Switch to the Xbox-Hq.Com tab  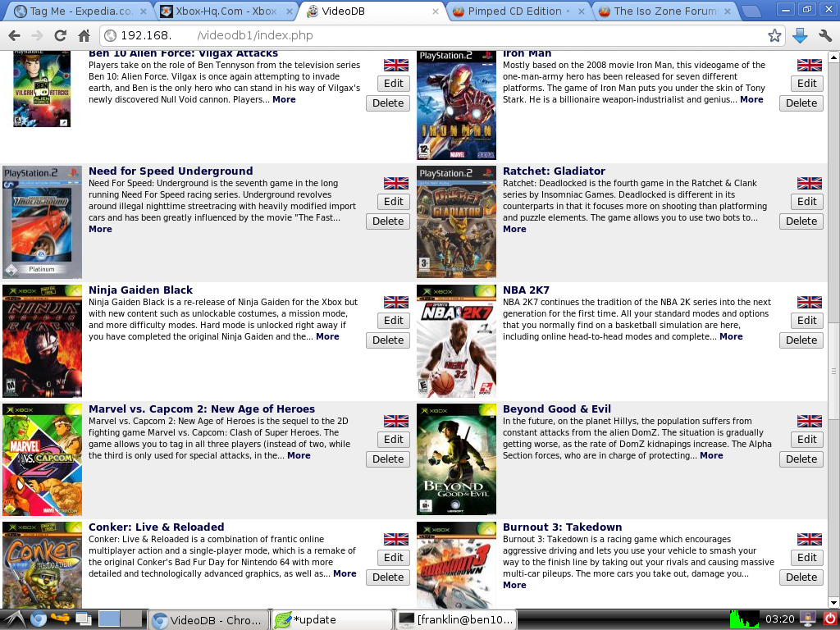coord(226,11)
